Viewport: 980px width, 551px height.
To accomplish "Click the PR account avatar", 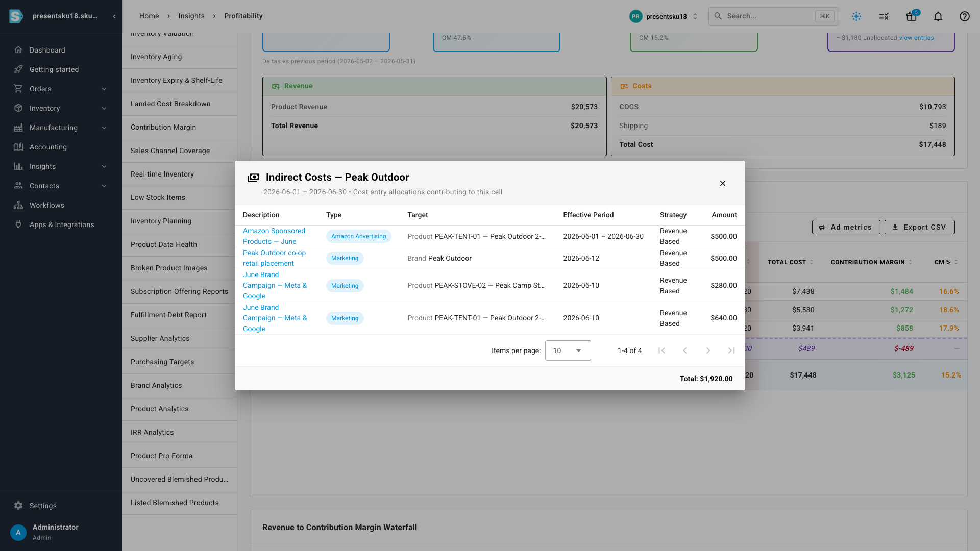I will [635, 16].
